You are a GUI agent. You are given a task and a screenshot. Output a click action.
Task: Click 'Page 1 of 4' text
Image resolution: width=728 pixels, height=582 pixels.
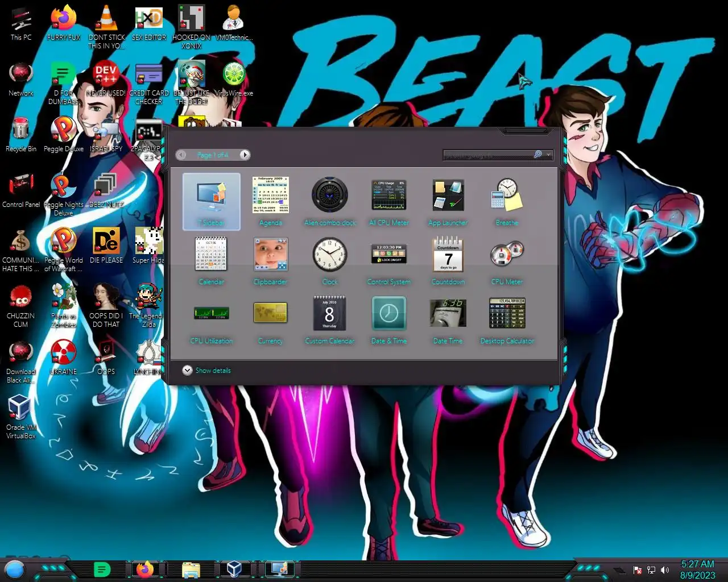[213, 155]
